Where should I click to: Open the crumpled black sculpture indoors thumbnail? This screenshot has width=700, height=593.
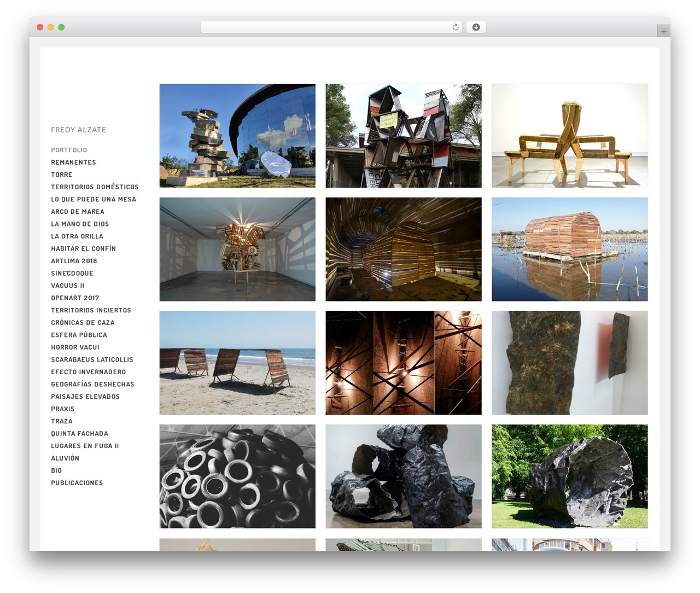point(404,476)
